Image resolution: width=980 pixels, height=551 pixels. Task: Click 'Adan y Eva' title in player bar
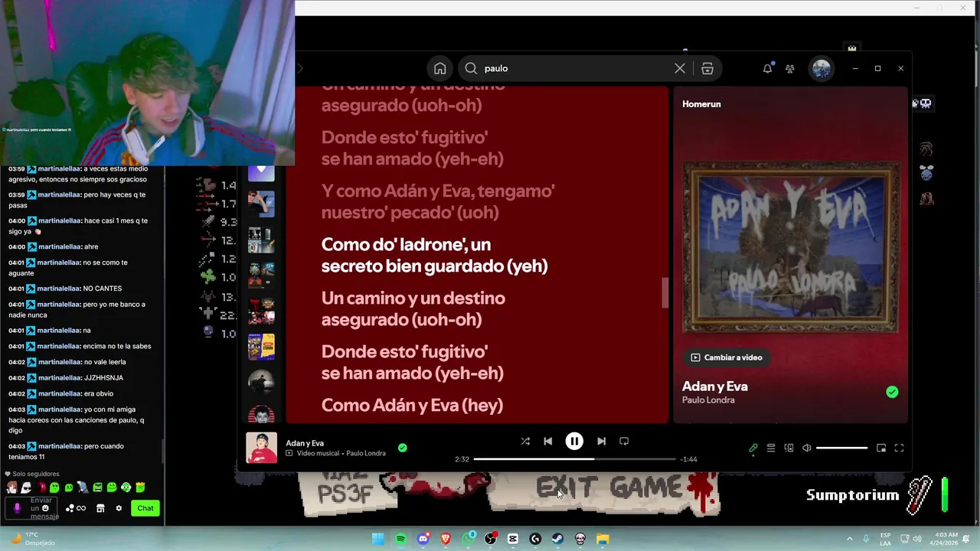(305, 443)
